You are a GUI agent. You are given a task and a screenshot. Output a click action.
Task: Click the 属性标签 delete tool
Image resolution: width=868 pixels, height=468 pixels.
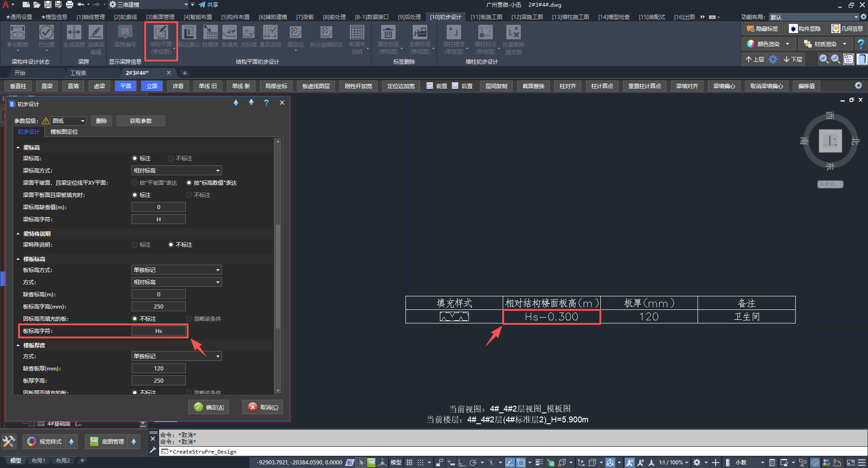(388, 40)
